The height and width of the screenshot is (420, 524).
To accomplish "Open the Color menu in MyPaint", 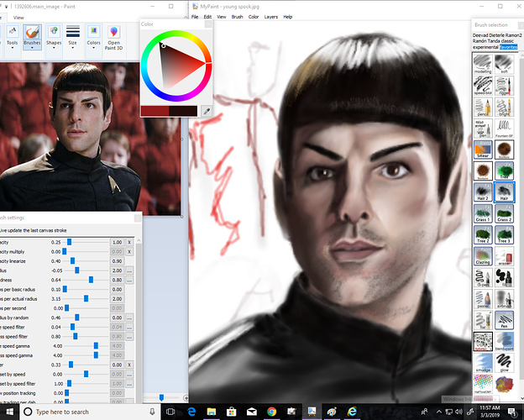I will (x=254, y=17).
